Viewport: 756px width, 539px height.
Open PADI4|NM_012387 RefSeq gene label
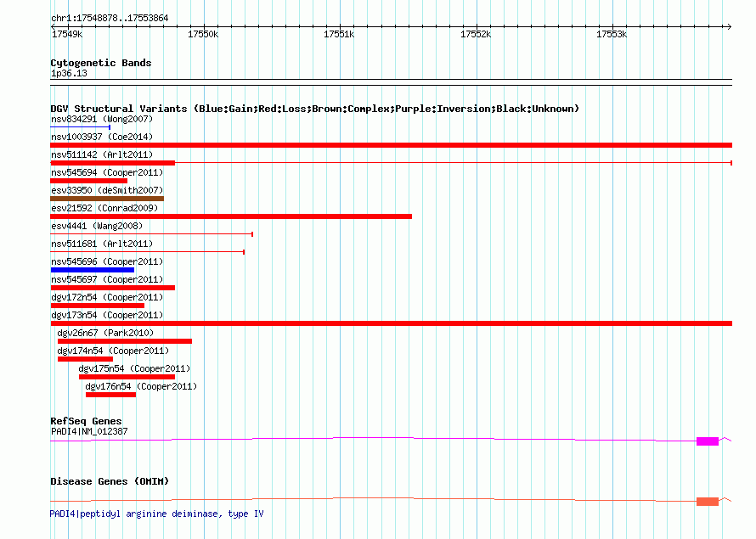pyautogui.click(x=89, y=431)
